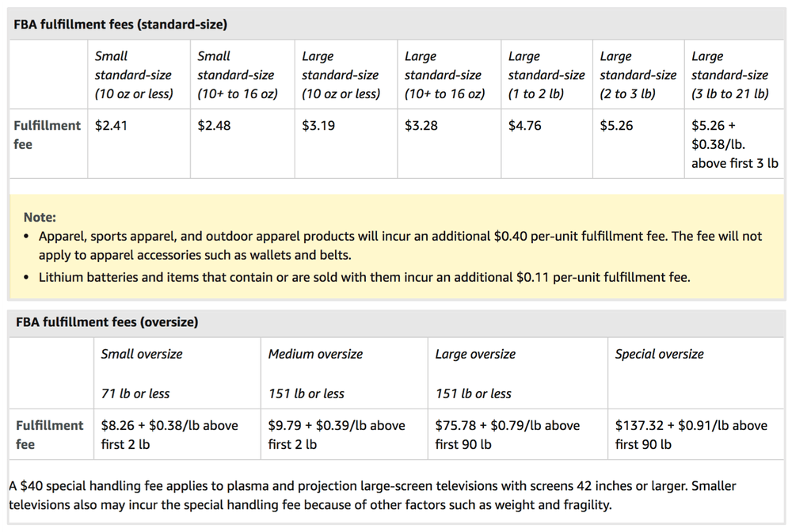Viewport: 792px width, 532px height.
Task: Click the FBA fulfillment fees (standard-size) title
Action: [120, 25]
